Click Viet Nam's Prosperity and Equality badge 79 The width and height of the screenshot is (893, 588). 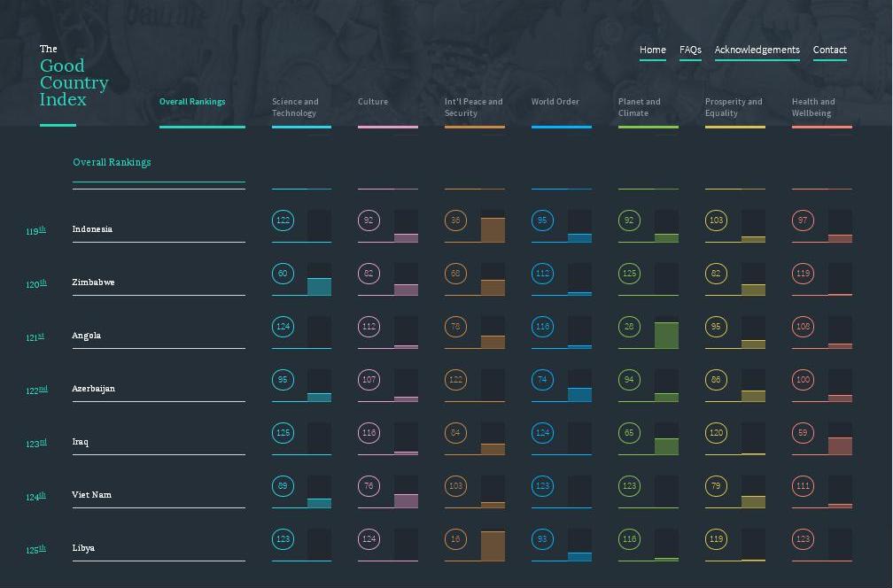[x=716, y=486]
